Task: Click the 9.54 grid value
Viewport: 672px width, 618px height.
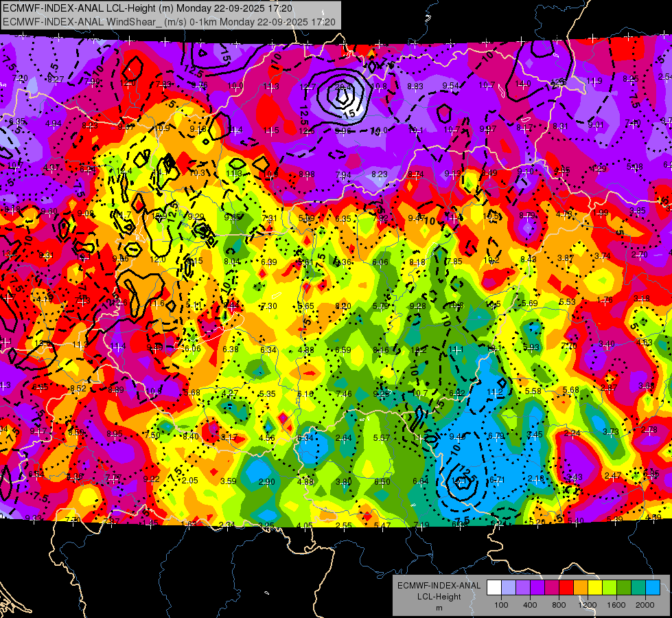Action: point(450,86)
